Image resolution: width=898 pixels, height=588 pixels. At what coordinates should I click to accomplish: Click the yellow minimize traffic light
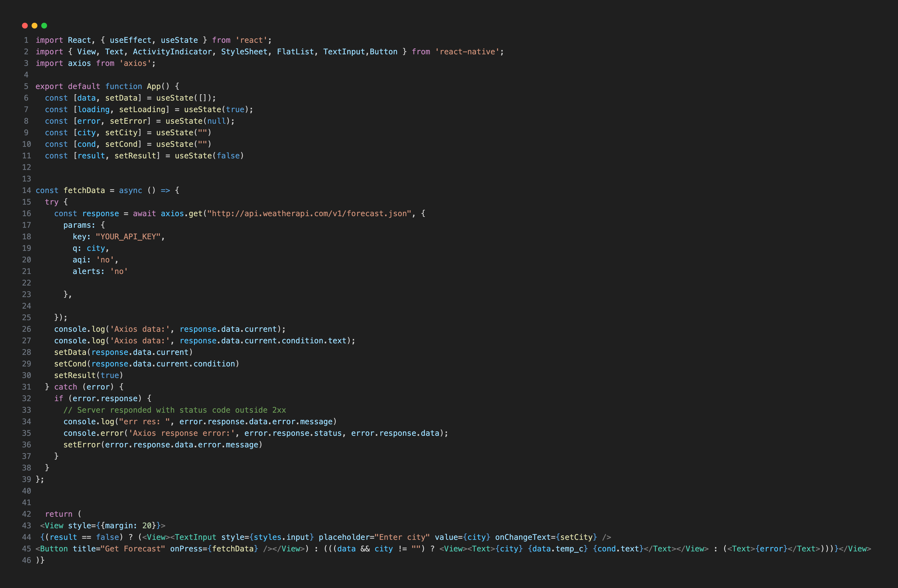pos(34,26)
